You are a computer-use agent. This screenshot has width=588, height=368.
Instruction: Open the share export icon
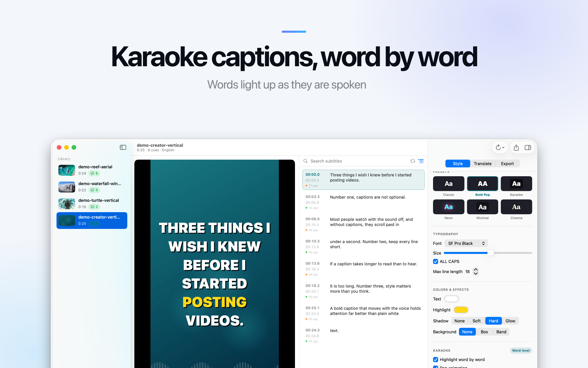click(x=516, y=147)
